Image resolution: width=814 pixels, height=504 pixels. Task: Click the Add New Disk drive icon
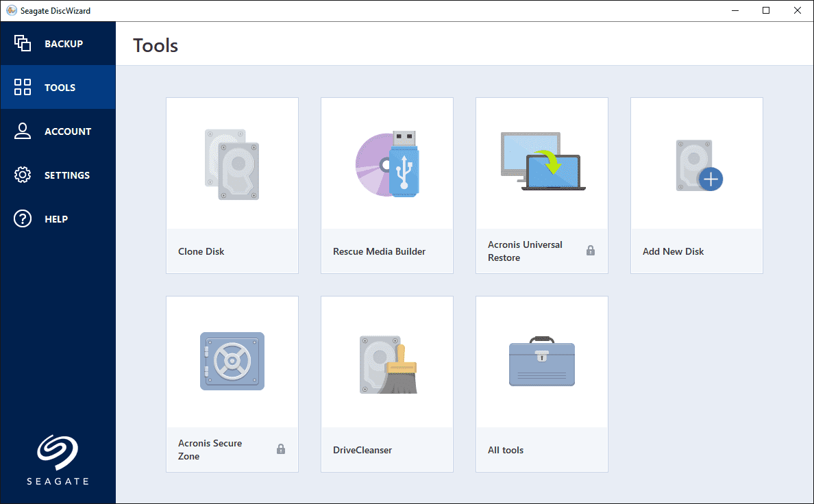[x=698, y=165]
